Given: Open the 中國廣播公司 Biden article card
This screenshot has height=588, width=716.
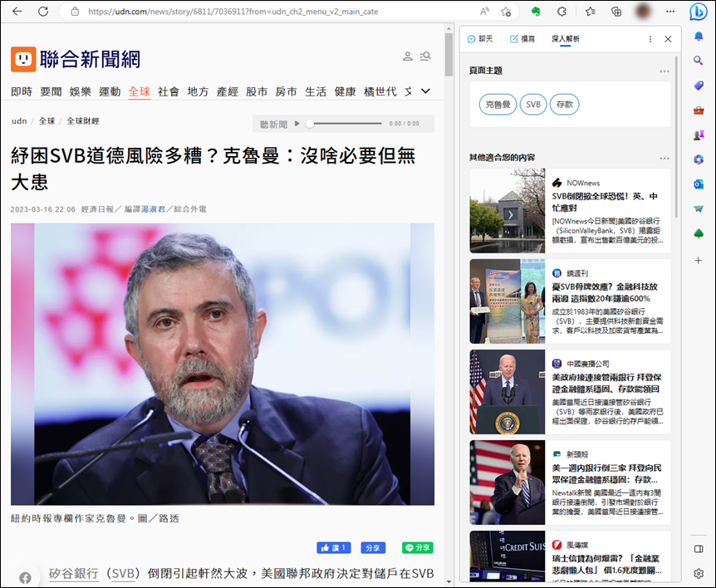Looking at the screenshot, I should tap(571, 392).
